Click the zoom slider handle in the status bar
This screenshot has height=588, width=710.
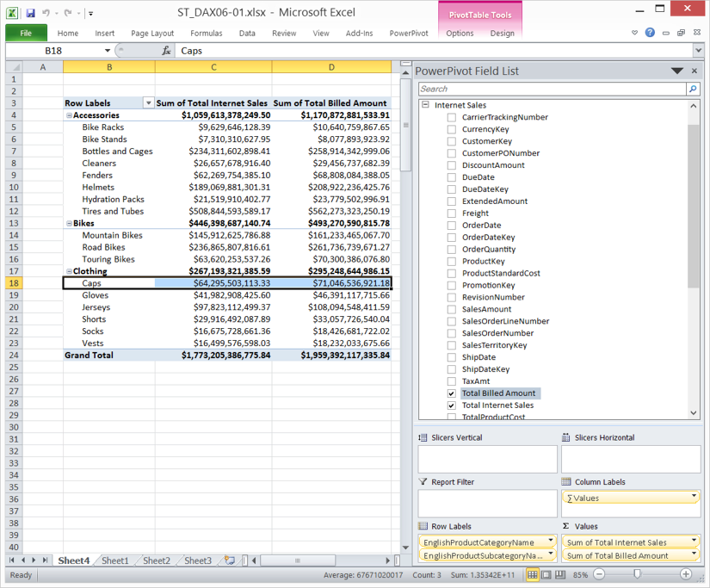coord(636,575)
